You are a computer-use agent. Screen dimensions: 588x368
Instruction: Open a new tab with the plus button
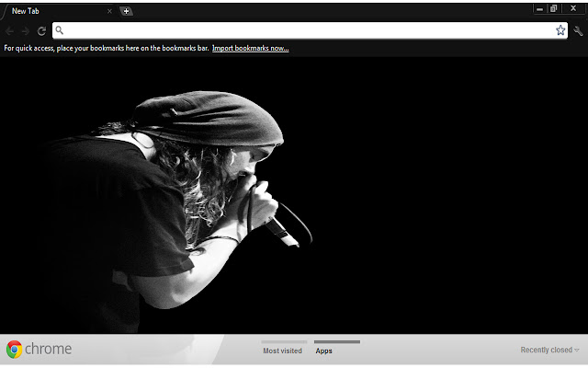pyautogui.click(x=126, y=11)
